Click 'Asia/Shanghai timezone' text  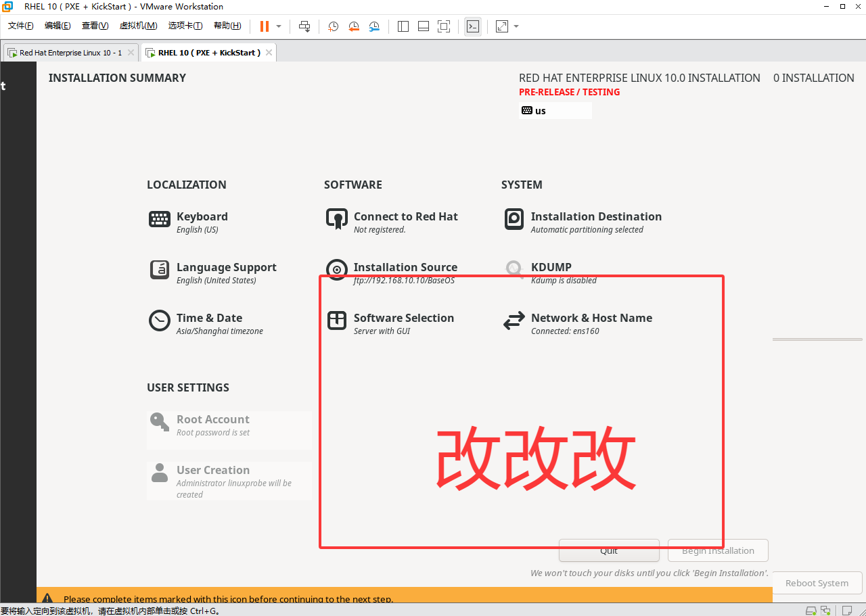[x=220, y=331]
